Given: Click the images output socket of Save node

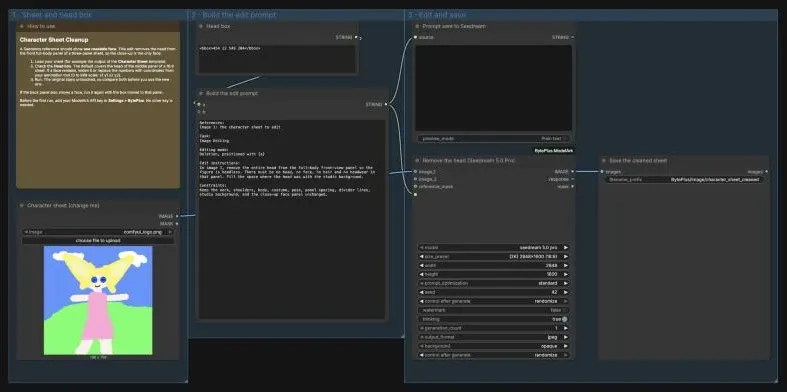Looking at the screenshot, I should [766, 172].
